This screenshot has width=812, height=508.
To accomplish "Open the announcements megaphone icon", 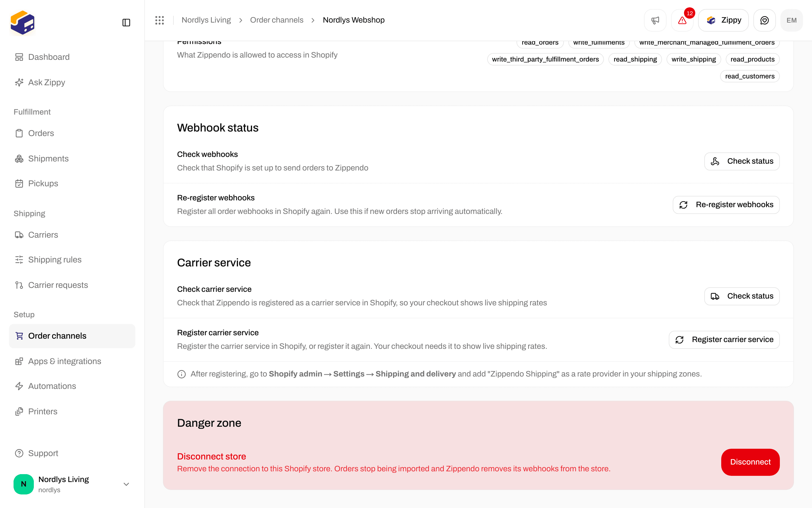I will (655, 20).
